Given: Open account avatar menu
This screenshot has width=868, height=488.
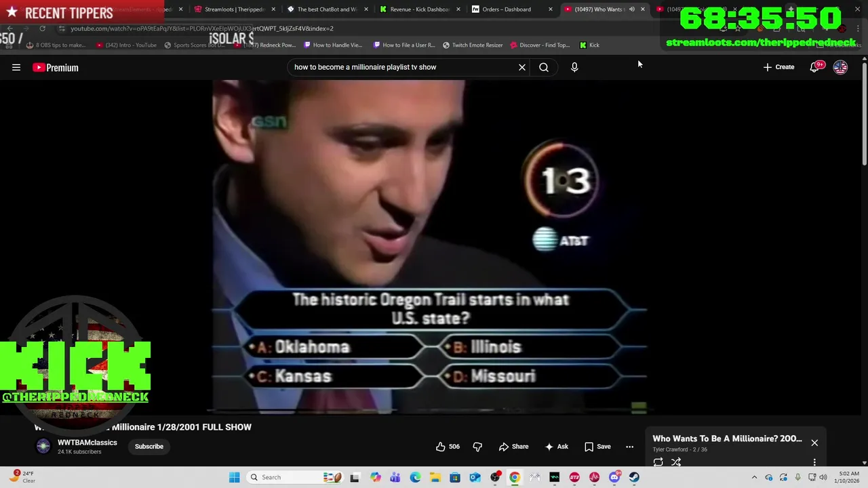Looking at the screenshot, I should [x=840, y=67].
